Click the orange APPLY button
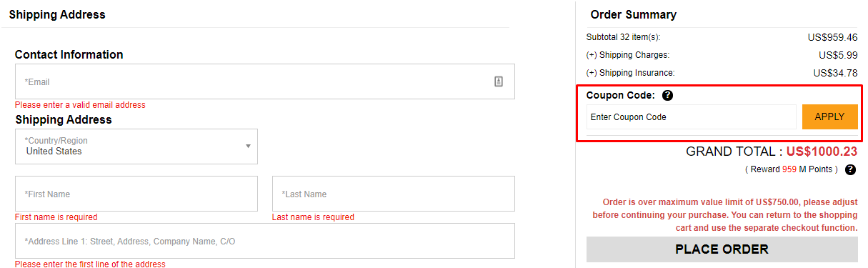The height and width of the screenshot is (268, 868). 829,116
